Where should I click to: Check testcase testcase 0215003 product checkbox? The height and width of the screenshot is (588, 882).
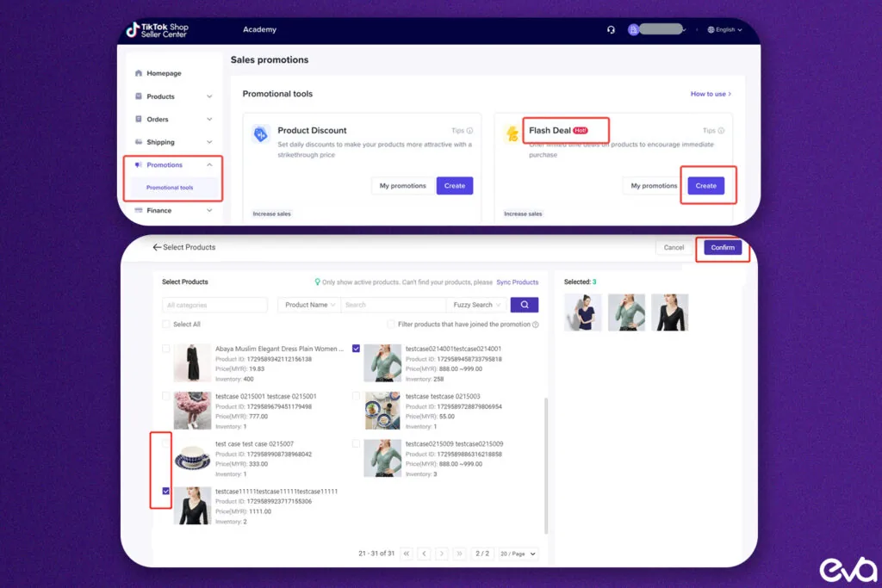coord(356,396)
